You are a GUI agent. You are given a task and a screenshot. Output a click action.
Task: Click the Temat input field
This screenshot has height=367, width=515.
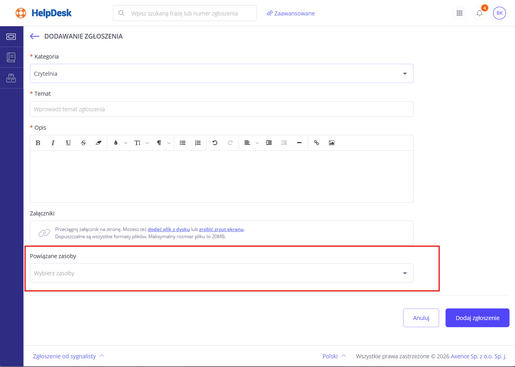click(222, 109)
